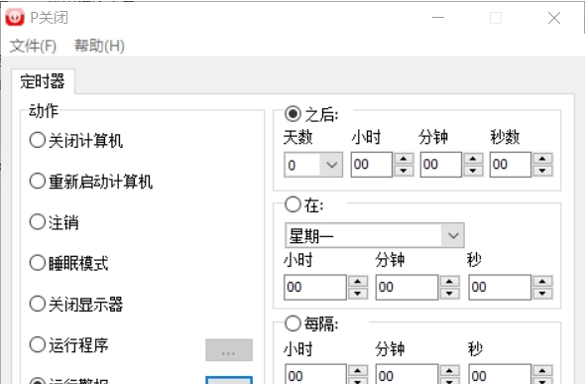Screen dimensions: 588x384
Task: Click the 小时 field under 之后
Action: click(371, 165)
